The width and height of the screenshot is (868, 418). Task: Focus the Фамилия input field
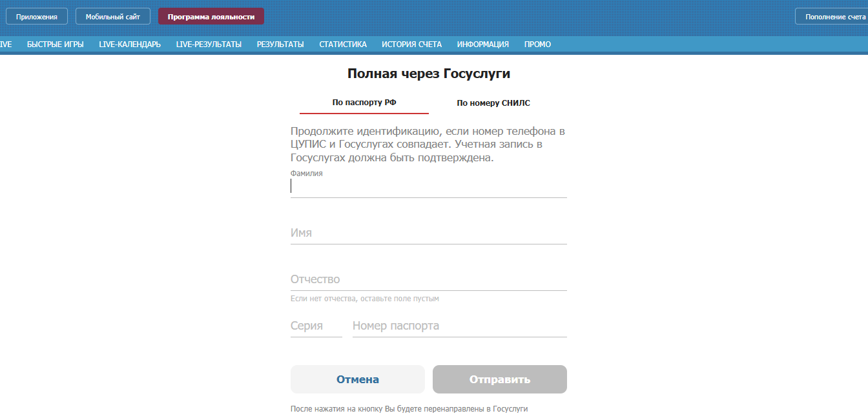tap(429, 186)
